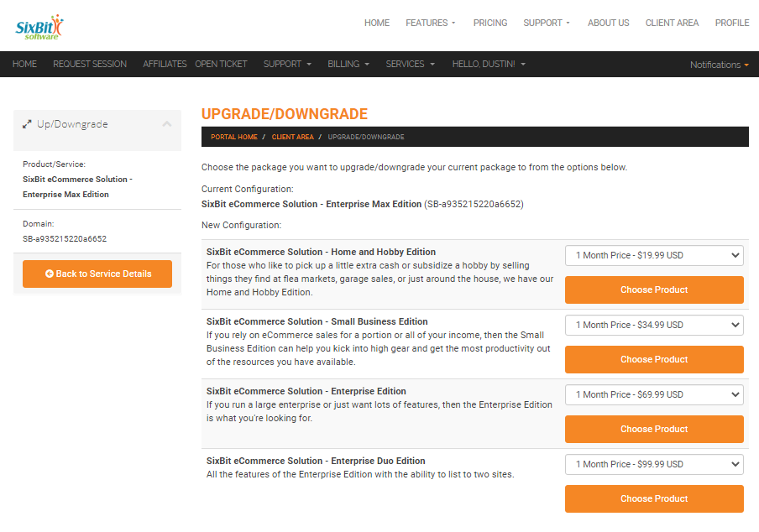Click 'SixBit eCommerce Solution - Enterprise Edition' title
This screenshot has width=759, height=532.
[x=306, y=391]
